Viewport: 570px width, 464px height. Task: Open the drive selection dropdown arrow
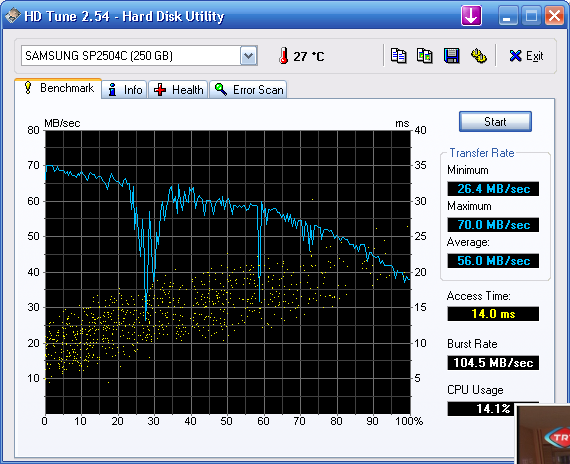click(249, 56)
